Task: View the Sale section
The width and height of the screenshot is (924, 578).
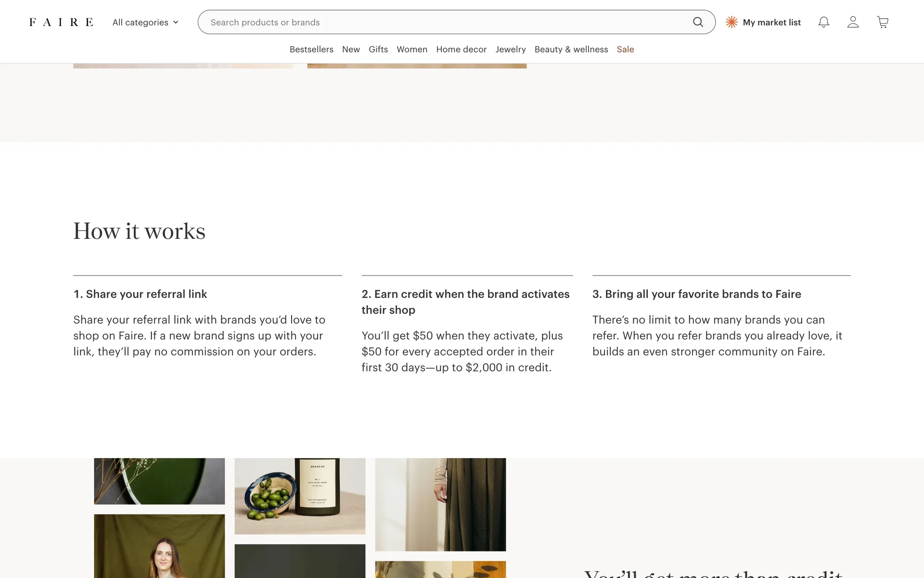Action: coord(625,49)
